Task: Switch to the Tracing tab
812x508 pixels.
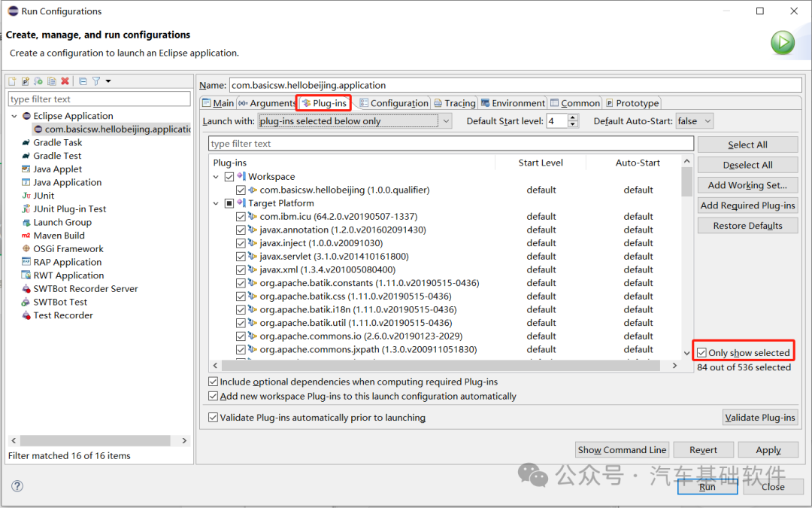Action: [x=455, y=103]
